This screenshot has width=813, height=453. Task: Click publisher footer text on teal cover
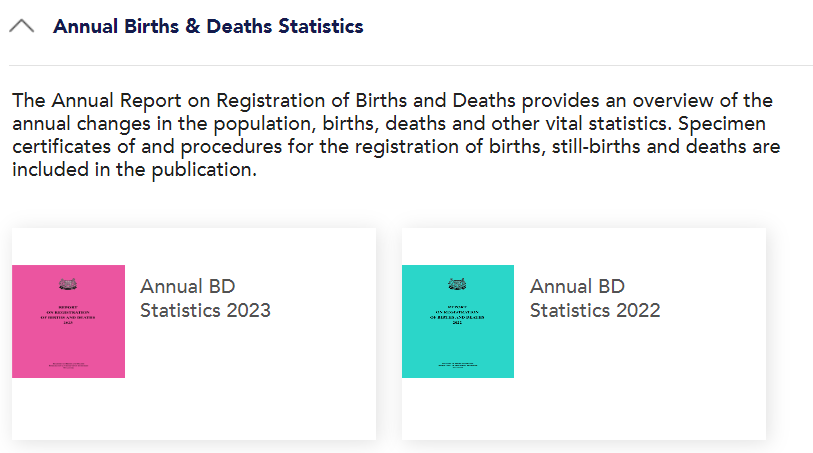pos(458,365)
